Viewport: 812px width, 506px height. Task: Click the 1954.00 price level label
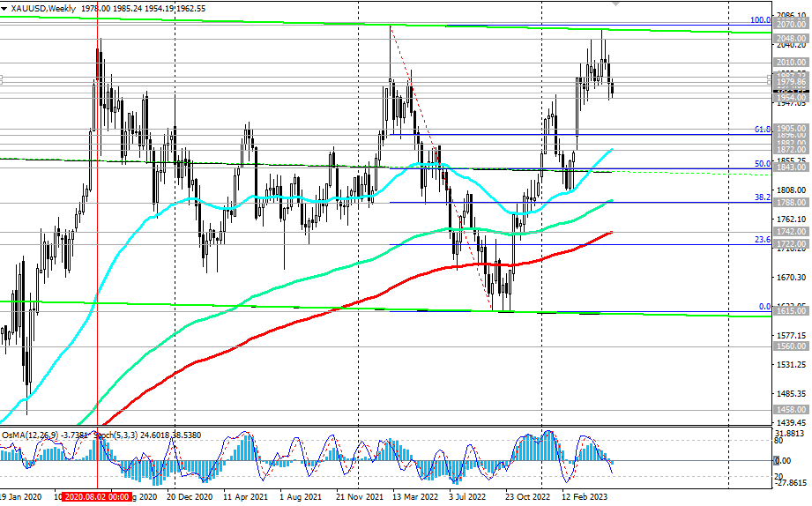(792, 98)
